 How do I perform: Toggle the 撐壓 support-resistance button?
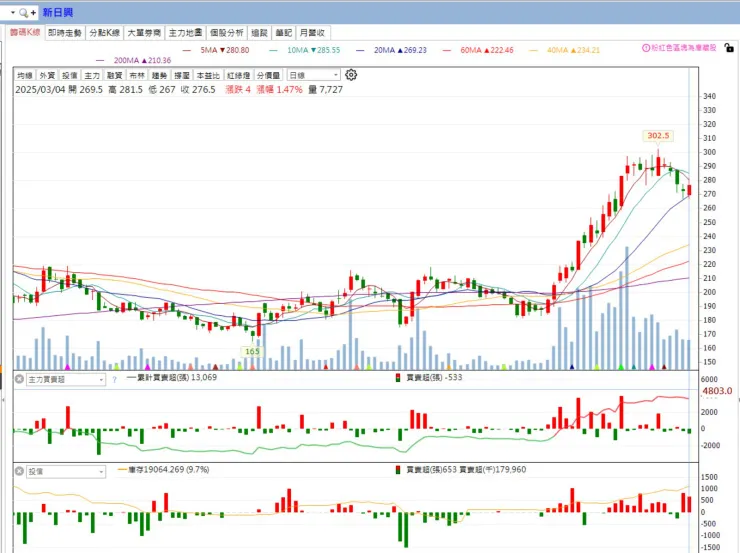click(x=182, y=75)
